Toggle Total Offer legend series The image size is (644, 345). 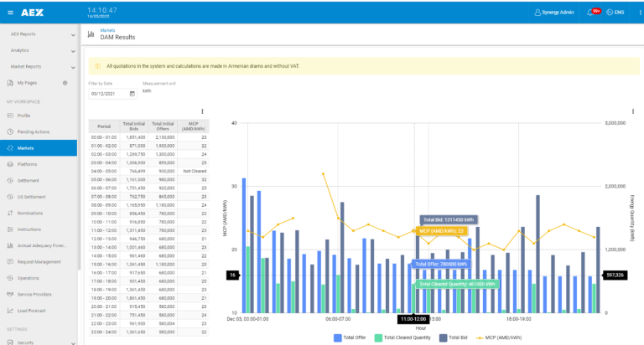pos(350,337)
